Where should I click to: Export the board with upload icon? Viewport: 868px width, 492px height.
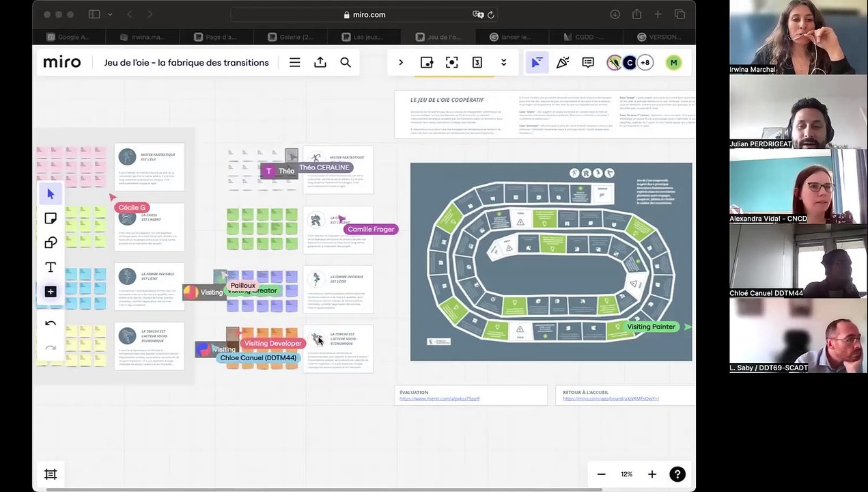point(320,63)
